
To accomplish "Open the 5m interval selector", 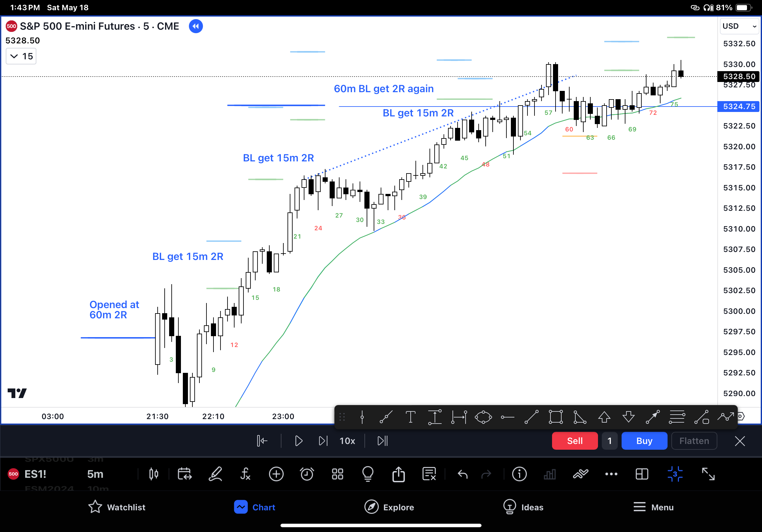I will click(95, 474).
